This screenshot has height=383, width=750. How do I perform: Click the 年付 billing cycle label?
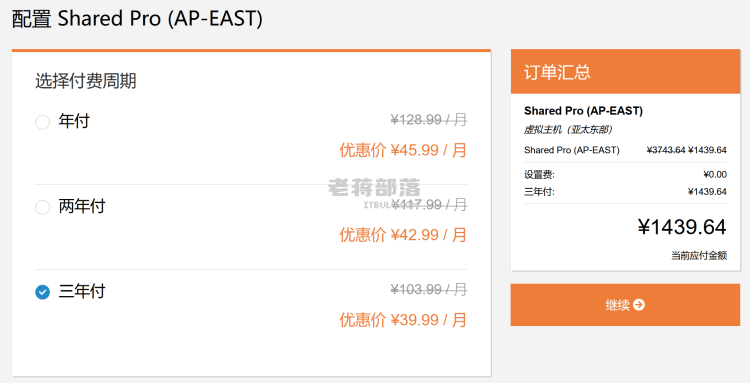[x=74, y=121]
